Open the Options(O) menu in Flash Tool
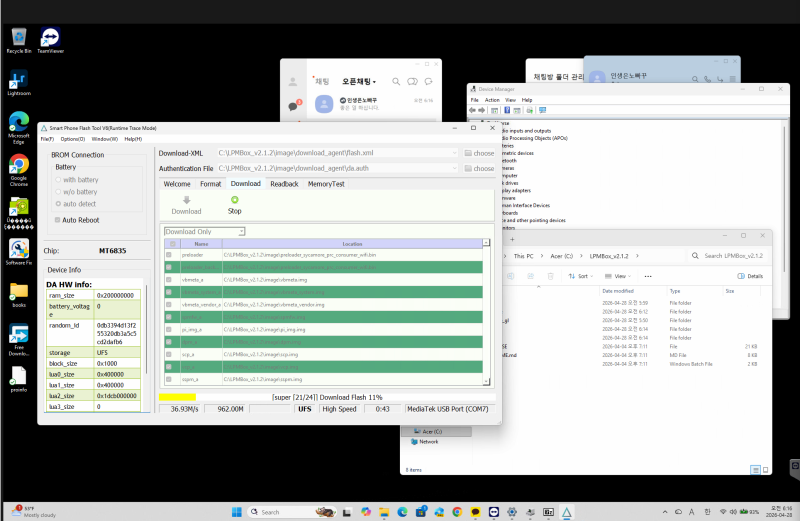The height and width of the screenshot is (521, 800). click(x=73, y=139)
